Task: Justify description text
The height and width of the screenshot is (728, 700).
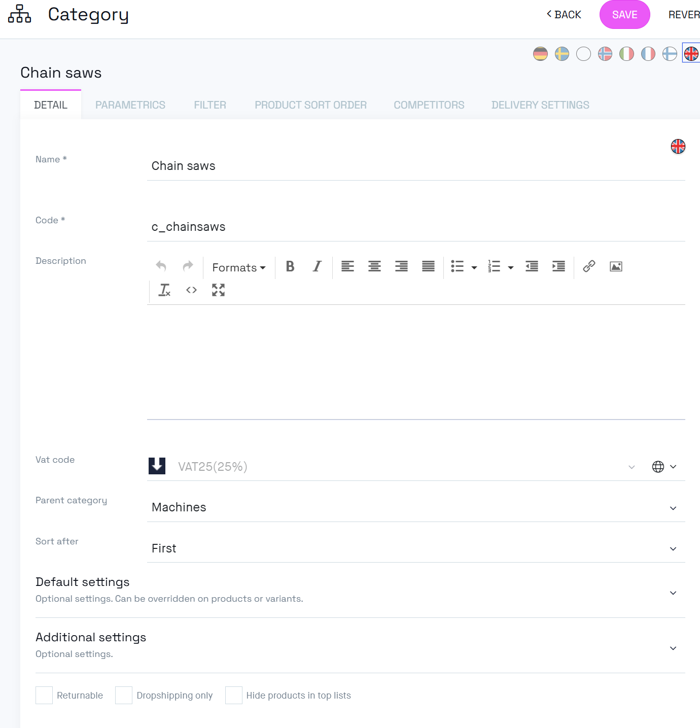Action: tap(428, 266)
